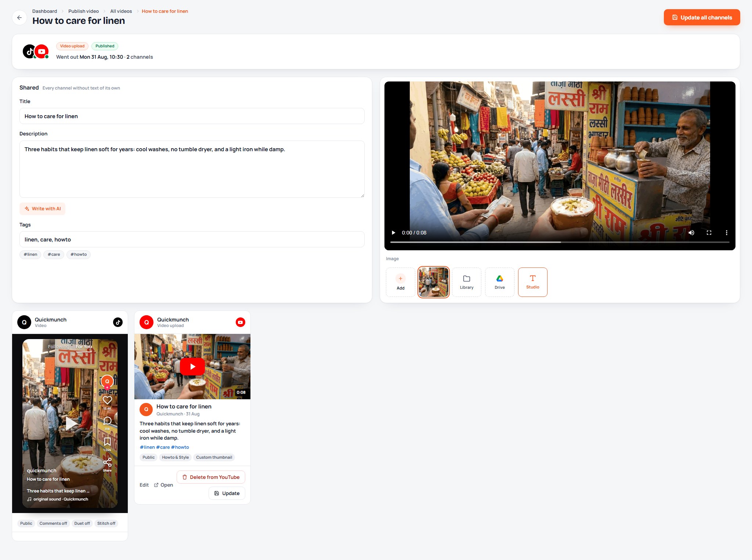Image resolution: width=752 pixels, height=560 pixels.
Task: Seek on the video progress bar
Action: tap(560, 242)
